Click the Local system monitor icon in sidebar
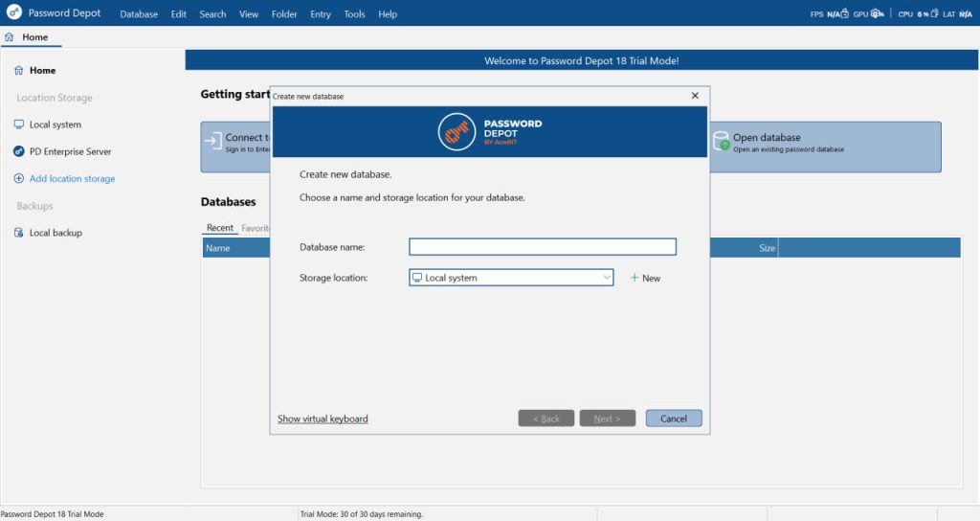The width and height of the screenshot is (980, 521). (19, 125)
